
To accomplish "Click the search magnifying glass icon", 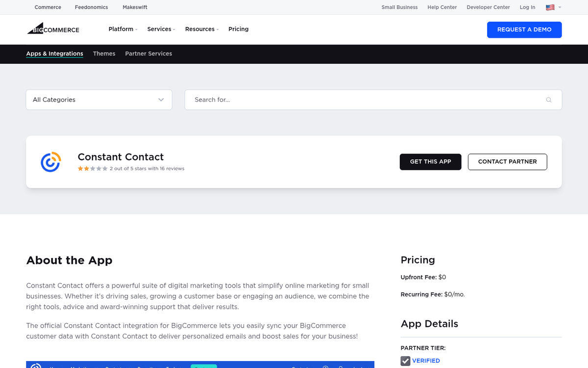I will pos(549,100).
